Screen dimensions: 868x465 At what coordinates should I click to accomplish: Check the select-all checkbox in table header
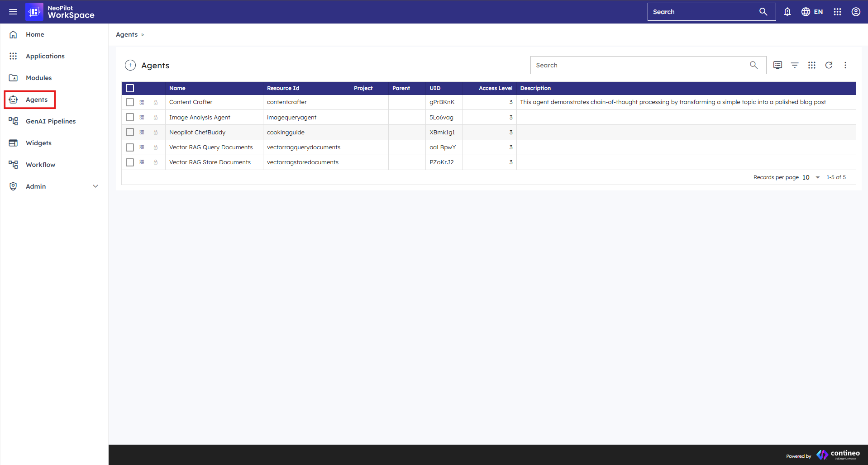tap(130, 88)
